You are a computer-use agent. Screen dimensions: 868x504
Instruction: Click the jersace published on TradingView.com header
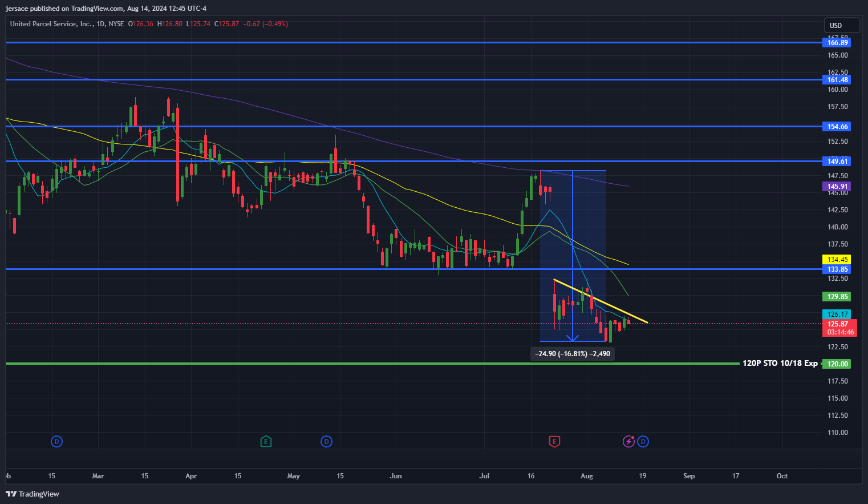[106, 9]
